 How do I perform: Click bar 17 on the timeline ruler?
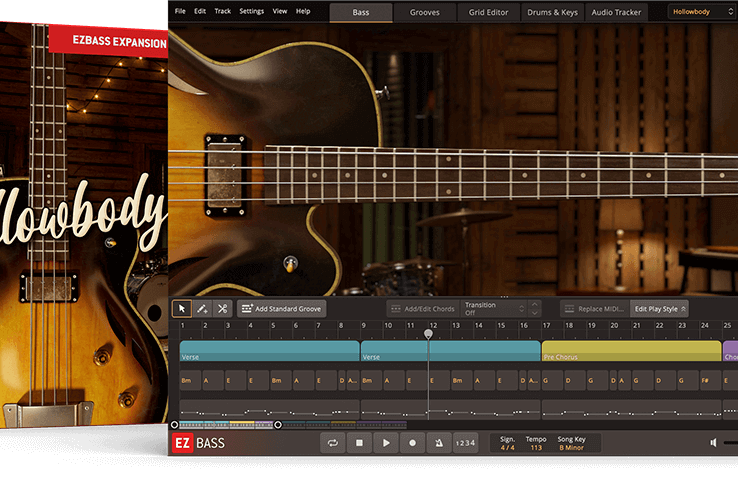tap(546, 325)
